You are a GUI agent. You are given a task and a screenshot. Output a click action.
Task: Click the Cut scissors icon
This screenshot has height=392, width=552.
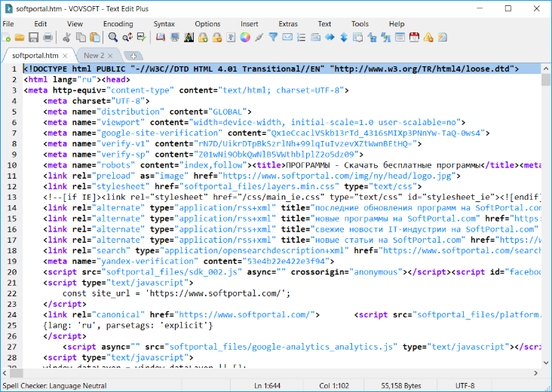(x=66, y=37)
